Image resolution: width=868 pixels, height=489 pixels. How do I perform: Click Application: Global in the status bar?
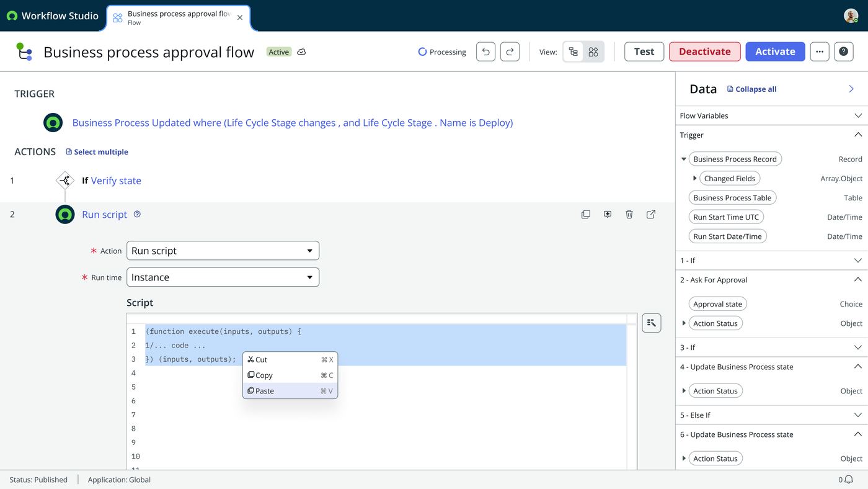tap(119, 480)
